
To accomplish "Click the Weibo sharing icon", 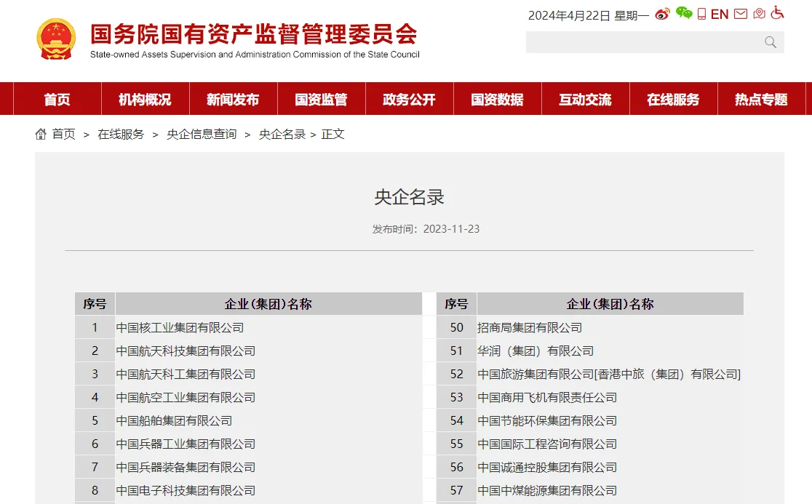I will click(661, 13).
